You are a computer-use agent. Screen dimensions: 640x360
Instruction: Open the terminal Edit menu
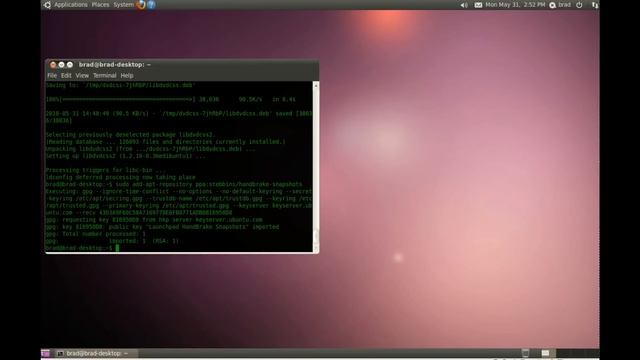click(66, 76)
